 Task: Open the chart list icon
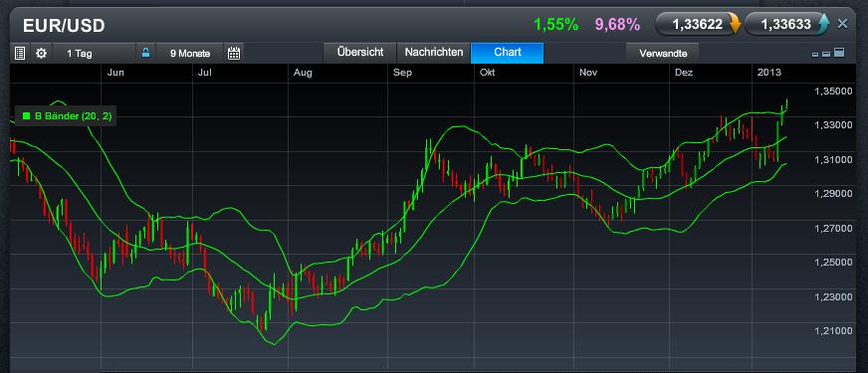pyautogui.click(x=20, y=54)
